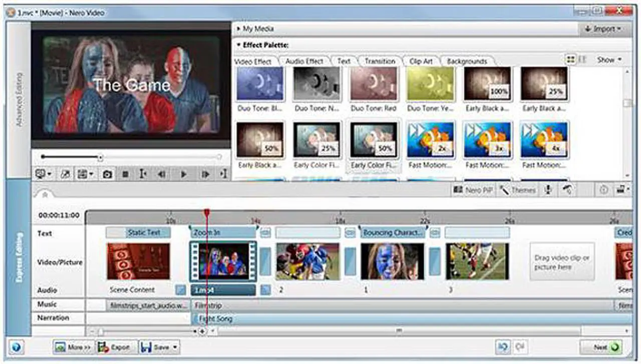Viewport: 641px width, 364px height.
Task: Select the Fast Motion 4x effect
Action: pos(544,140)
